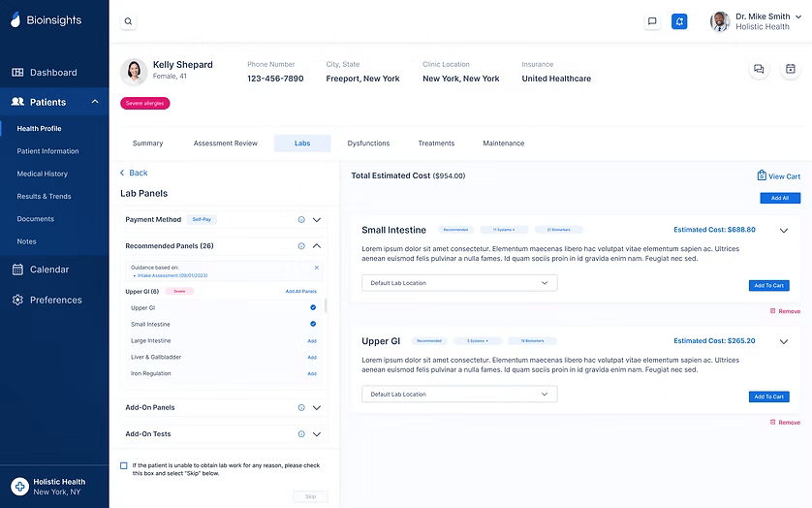The image size is (812, 508).
Task: Expand the Add-On Panels section
Action: point(317,408)
